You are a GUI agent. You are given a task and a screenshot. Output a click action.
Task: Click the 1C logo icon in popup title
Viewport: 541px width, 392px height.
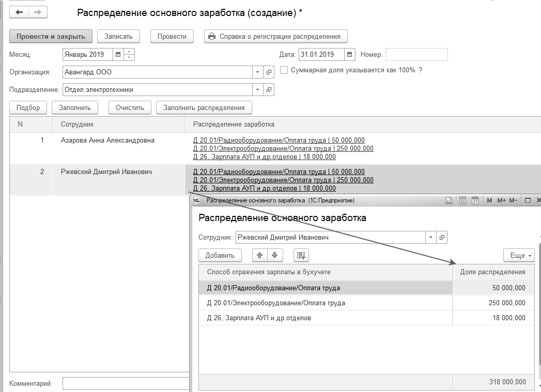click(196, 200)
